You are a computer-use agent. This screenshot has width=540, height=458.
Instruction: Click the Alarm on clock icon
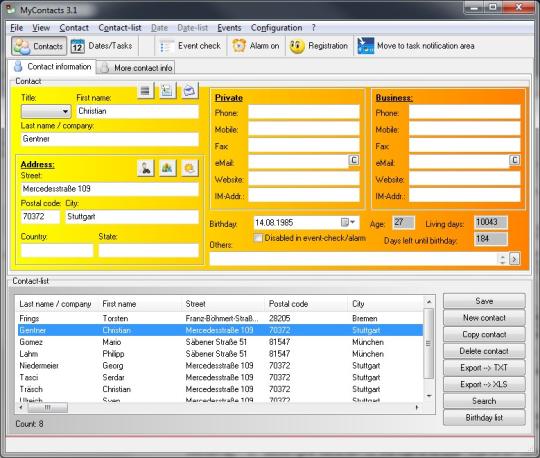[x=239, y=46]
